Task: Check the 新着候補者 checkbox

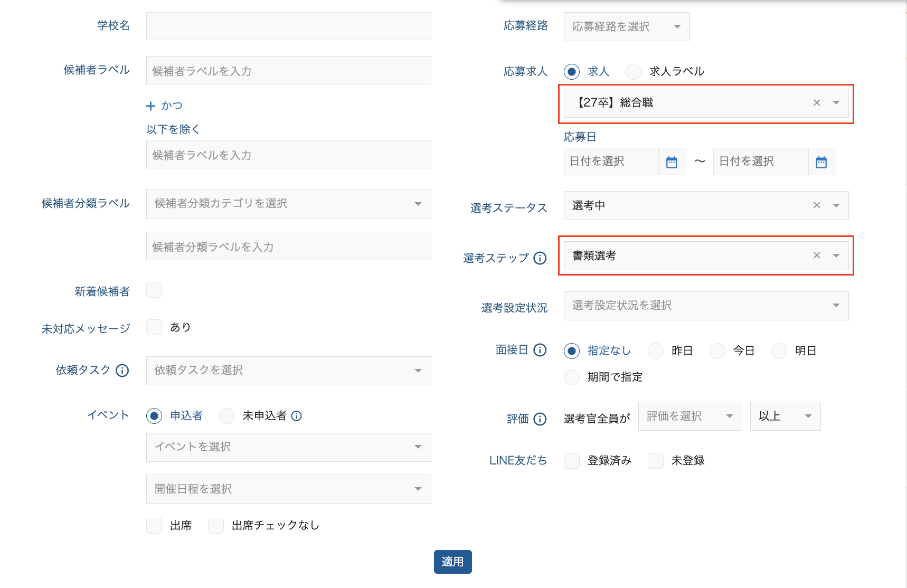Action: click(x=154, y=290)
